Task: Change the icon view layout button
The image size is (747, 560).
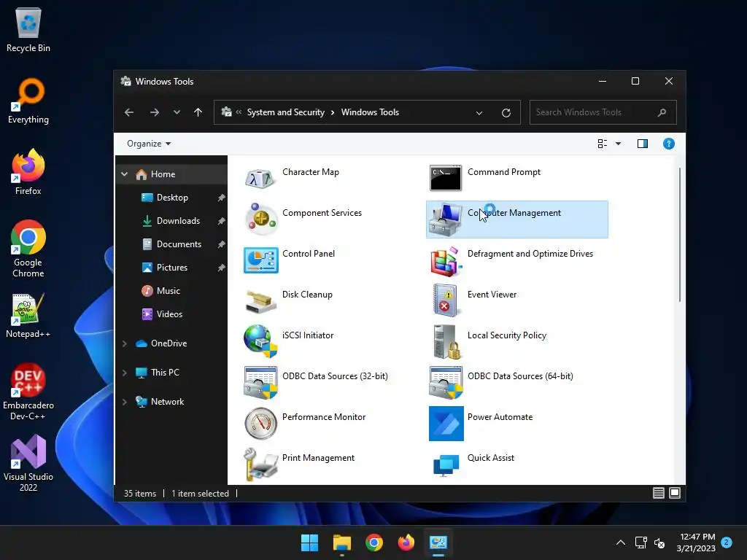Action: pyautogui.click(x=602, y=144)
